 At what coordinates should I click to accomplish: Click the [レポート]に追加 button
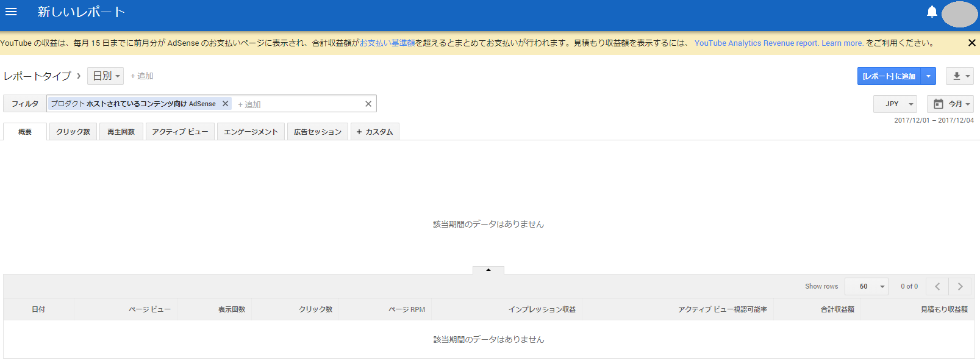click(889, 76)
